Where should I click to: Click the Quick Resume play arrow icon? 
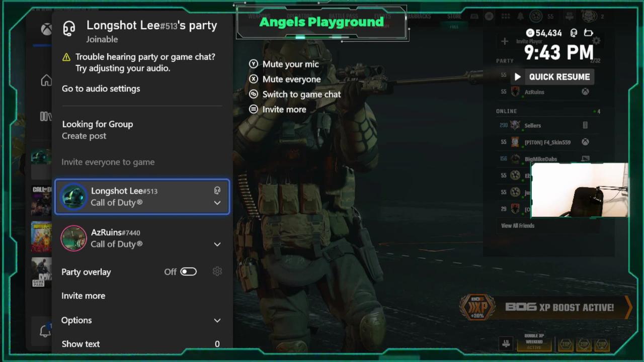(x=517, y=77)
